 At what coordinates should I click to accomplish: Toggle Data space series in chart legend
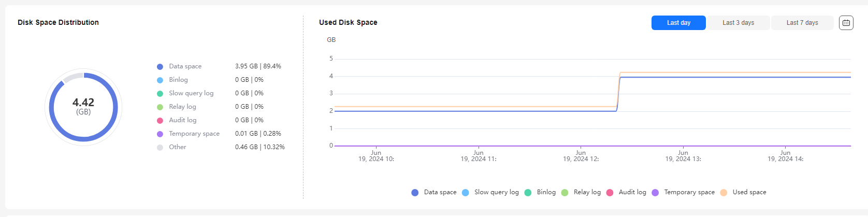(x=434, y=192)
